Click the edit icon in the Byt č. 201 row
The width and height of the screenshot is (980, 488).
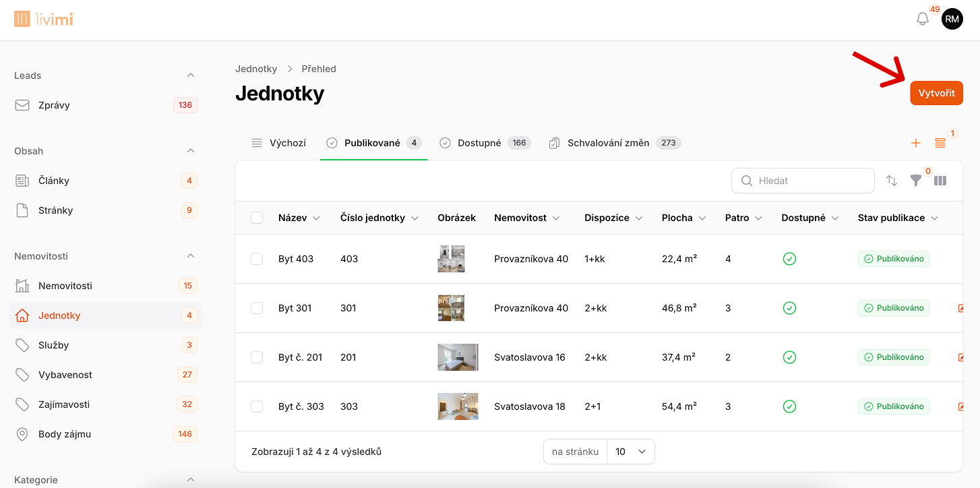tap(960, 357)
